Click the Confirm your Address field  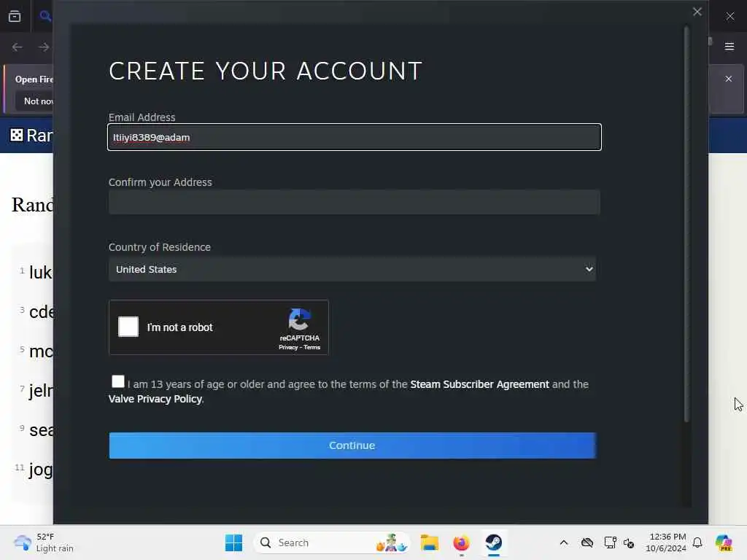pos(354,202)
